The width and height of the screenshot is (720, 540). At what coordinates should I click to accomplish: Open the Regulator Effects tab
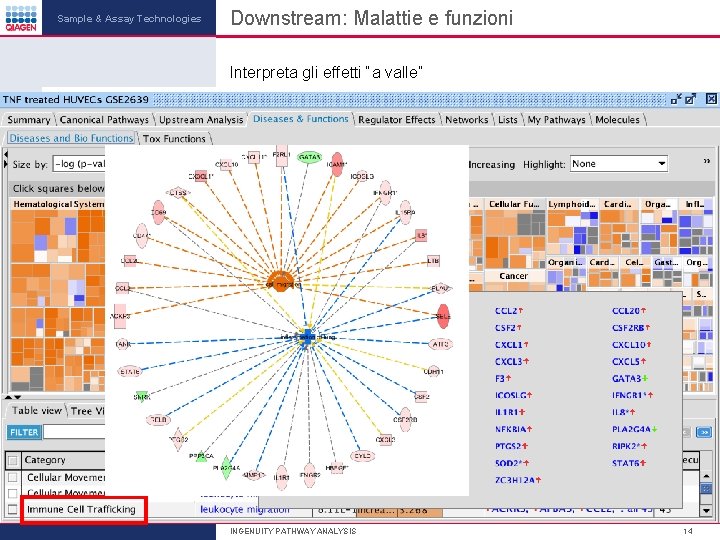click(397, 120)
